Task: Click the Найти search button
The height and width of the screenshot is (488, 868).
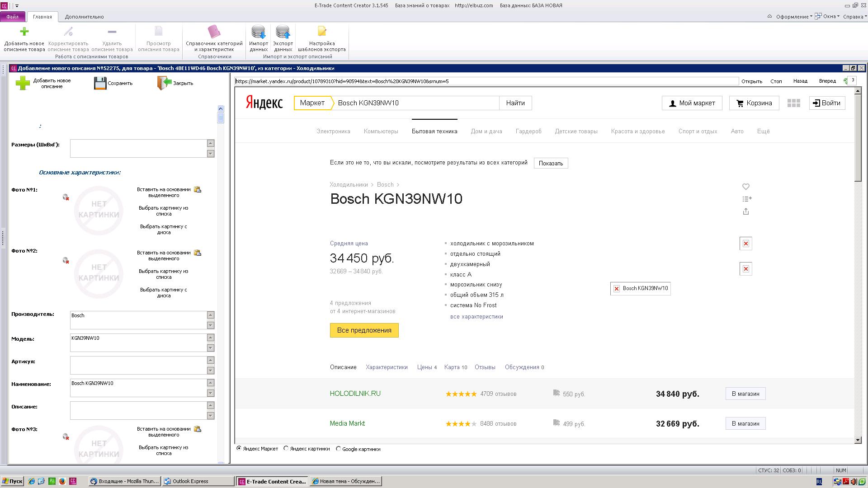Action: click(515, 103)
